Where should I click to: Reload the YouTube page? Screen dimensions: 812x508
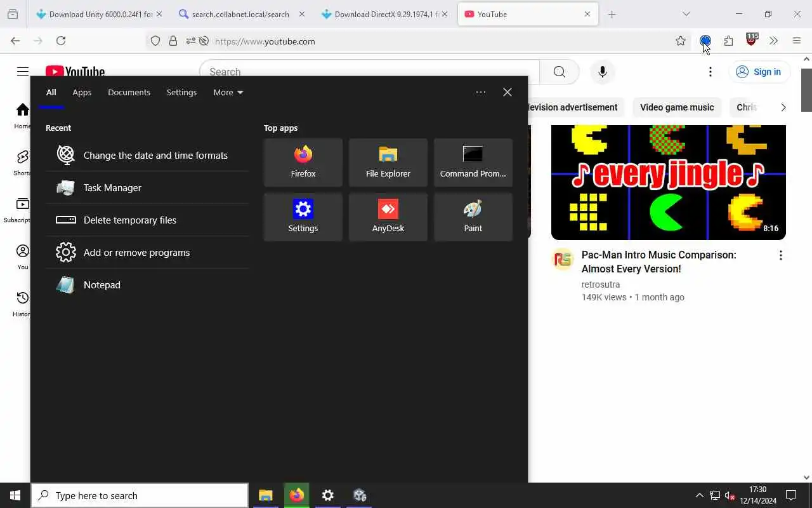(61, 41)
